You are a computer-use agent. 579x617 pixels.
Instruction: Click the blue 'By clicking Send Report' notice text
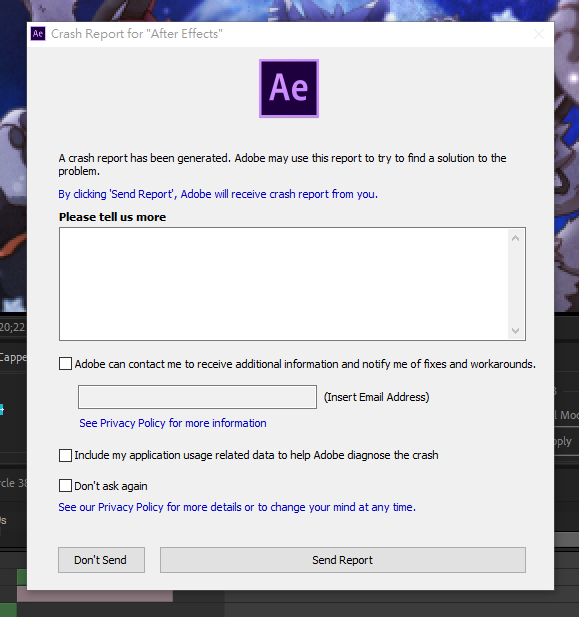click(x=218, y=194)
